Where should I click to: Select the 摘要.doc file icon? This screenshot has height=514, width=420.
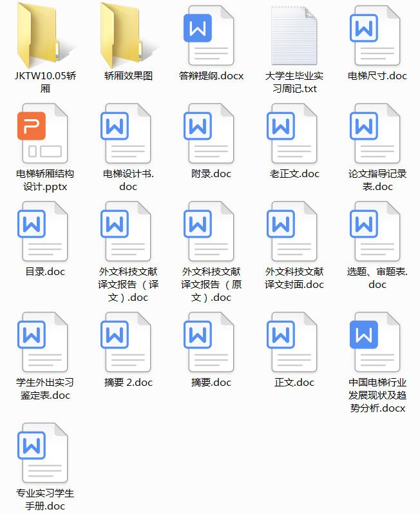point(209,342)
